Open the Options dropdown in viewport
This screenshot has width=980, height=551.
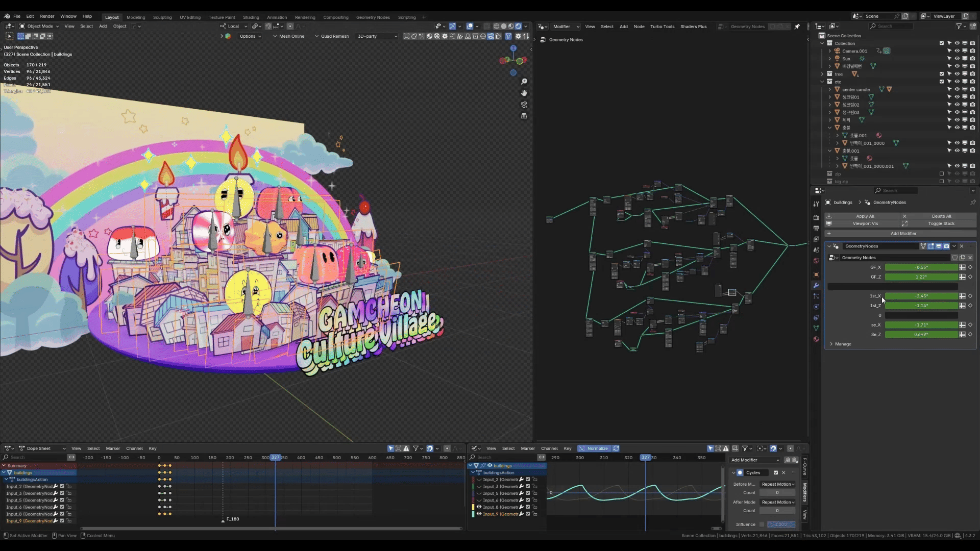pos(250,36)
